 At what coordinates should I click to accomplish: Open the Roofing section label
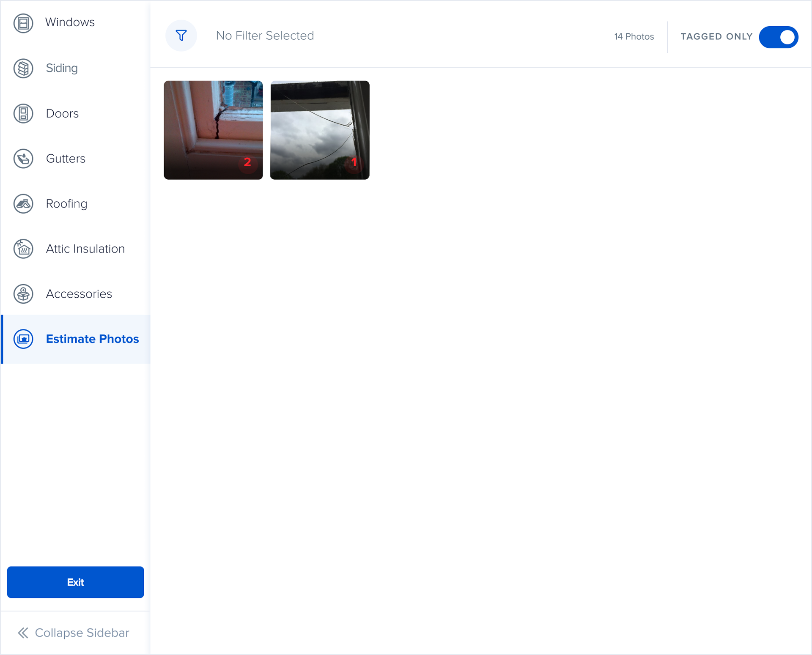pyautogui.click(x=66, y=204)
